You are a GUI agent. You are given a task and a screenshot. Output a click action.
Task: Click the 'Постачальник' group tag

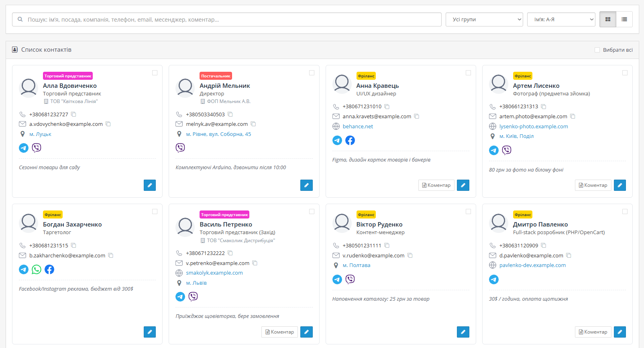[x=216, y=76]
